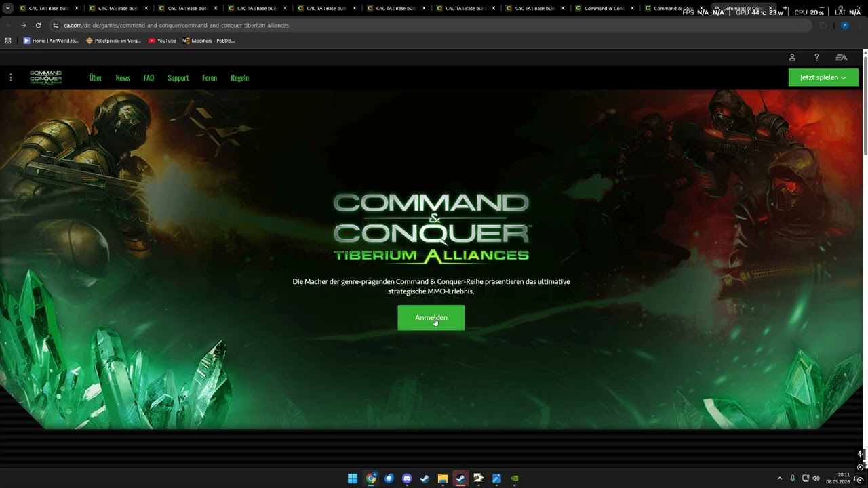Open the NVIDIA app from the taskbar
This screenshot has width=868, height=488.
(515, 479)
